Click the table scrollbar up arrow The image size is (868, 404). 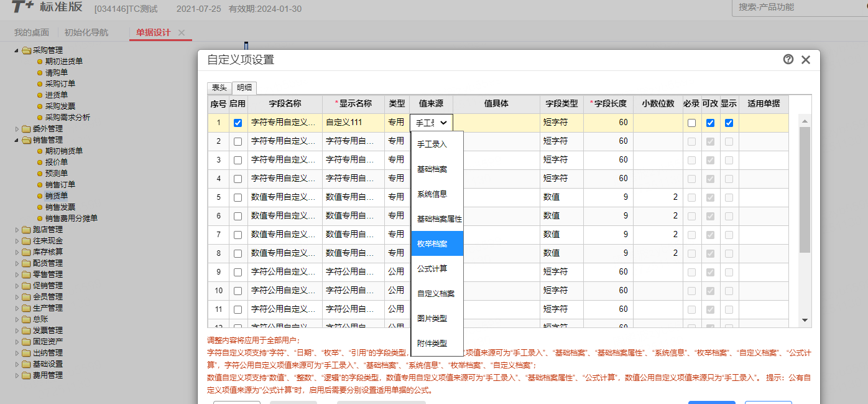coord(805,121)
